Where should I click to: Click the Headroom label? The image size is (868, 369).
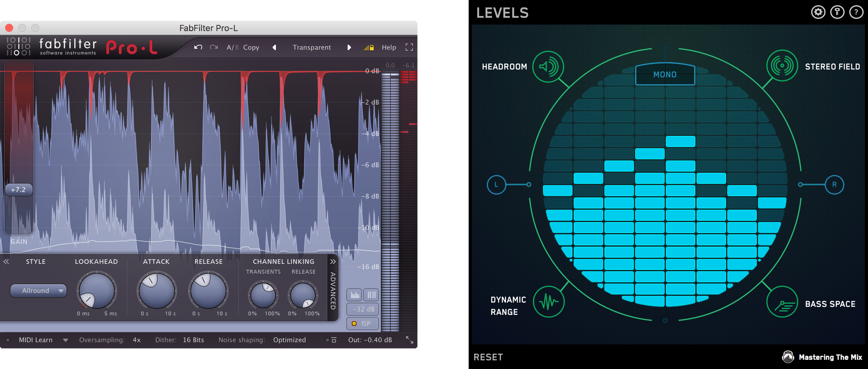coord(504,67)
